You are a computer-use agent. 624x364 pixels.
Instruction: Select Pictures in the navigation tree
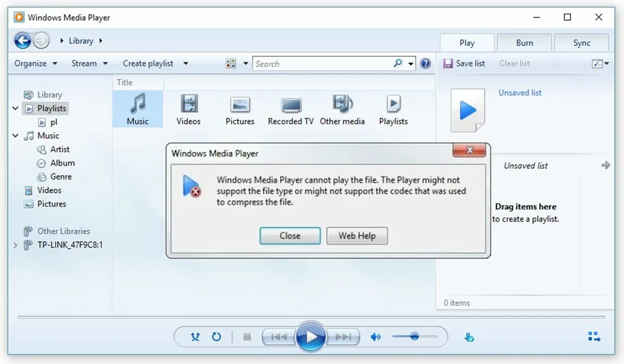point(45,204)
